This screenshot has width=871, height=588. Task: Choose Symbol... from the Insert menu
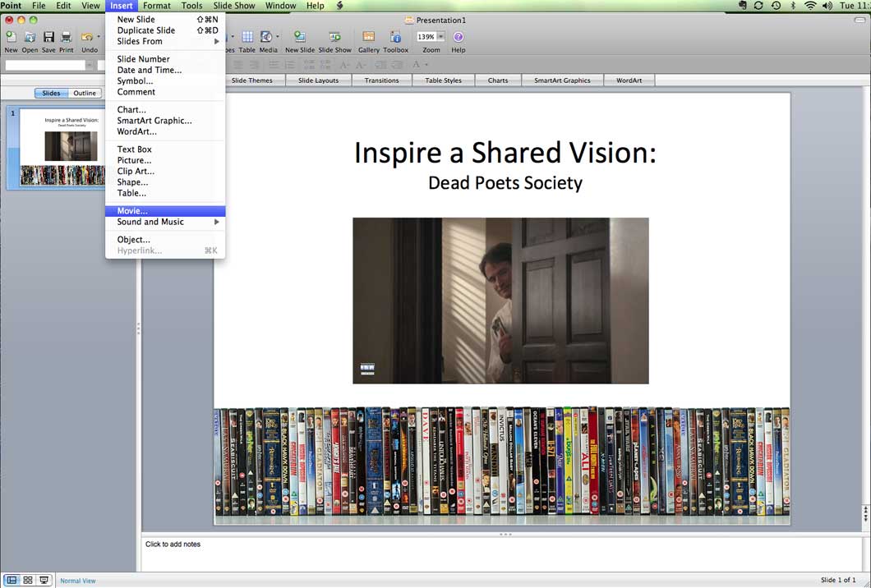click(165, 81)
